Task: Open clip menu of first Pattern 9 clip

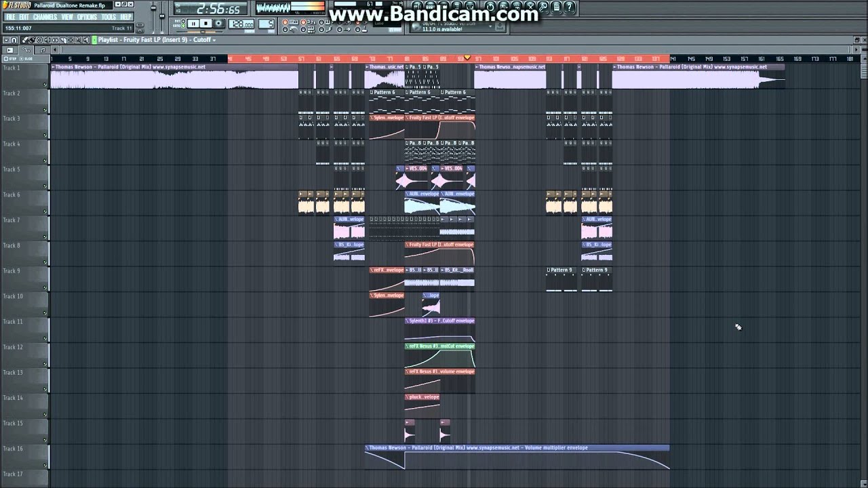Action: 549,270
